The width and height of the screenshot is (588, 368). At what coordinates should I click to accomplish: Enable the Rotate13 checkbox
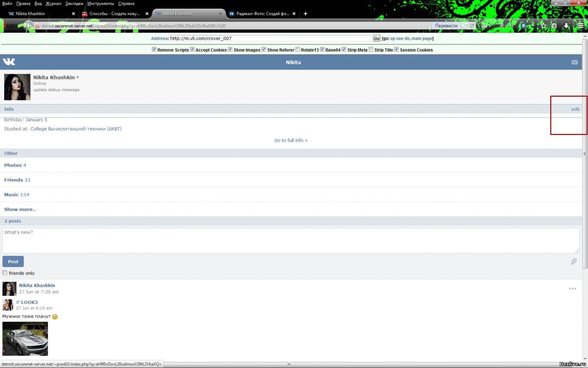[298, 49]
